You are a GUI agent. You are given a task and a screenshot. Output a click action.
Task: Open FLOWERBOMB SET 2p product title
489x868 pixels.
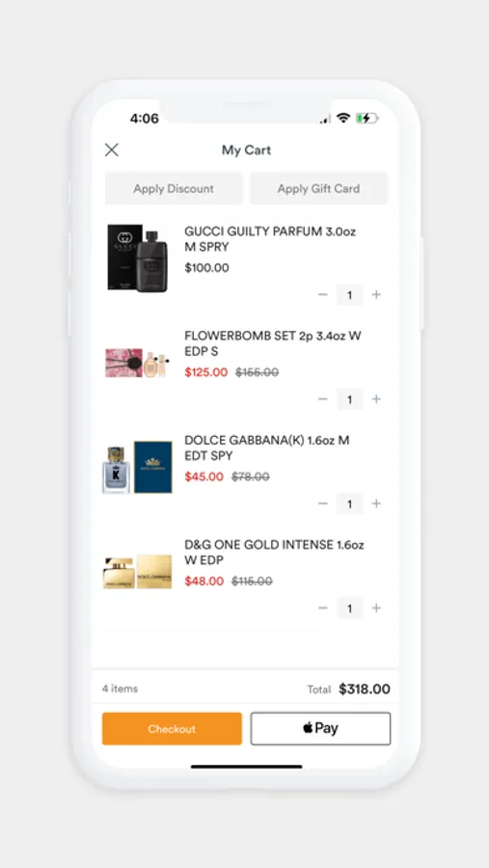(x=272, y=343)
